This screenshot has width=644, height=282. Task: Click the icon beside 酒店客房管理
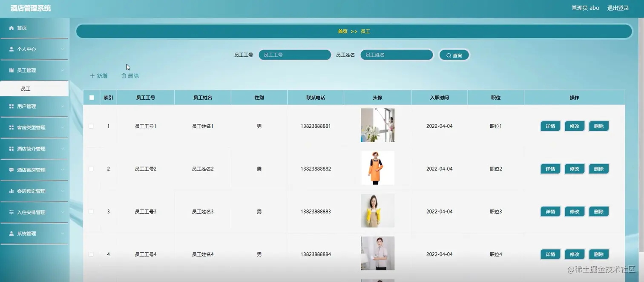11,170
